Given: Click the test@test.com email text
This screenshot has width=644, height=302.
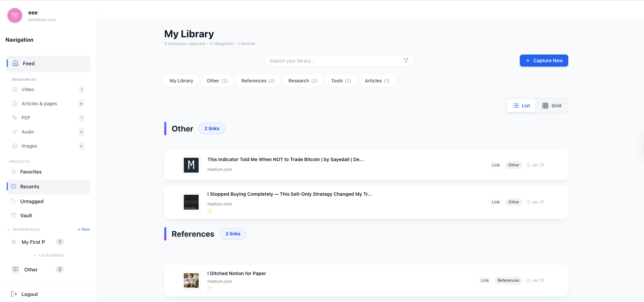Looking at the screenshot, I should click(42, 20).
